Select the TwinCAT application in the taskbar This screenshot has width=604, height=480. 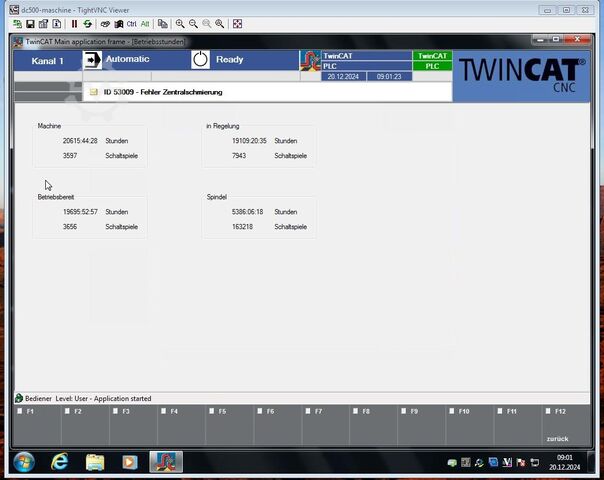166,462
